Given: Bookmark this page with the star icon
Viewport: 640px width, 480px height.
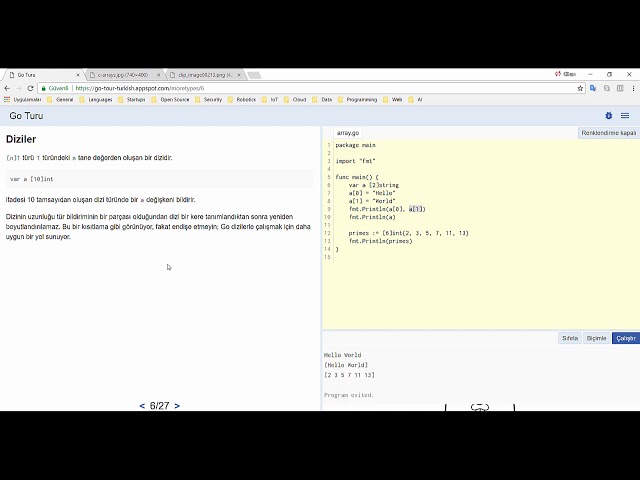Looking at the screenshot, I should (580, 88).
